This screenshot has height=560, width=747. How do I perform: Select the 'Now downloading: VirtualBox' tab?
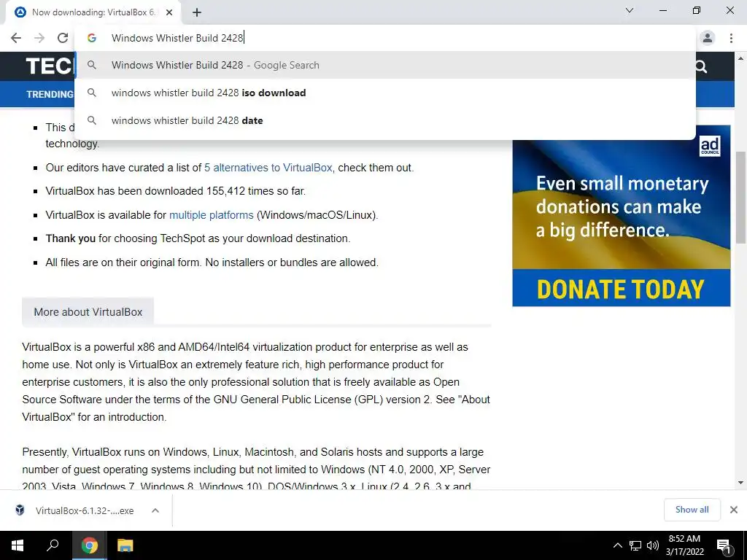(x=93, y=12)
